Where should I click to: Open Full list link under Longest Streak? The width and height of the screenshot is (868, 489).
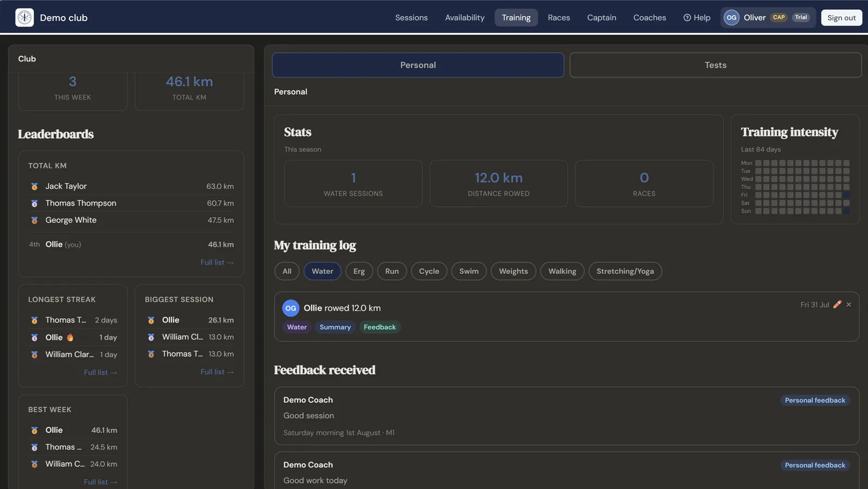click(100, 372)
